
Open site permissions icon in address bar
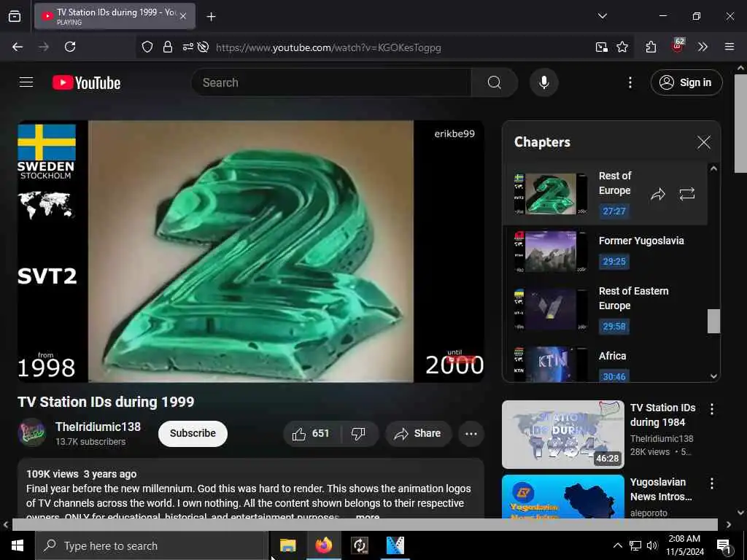(187, 47)
